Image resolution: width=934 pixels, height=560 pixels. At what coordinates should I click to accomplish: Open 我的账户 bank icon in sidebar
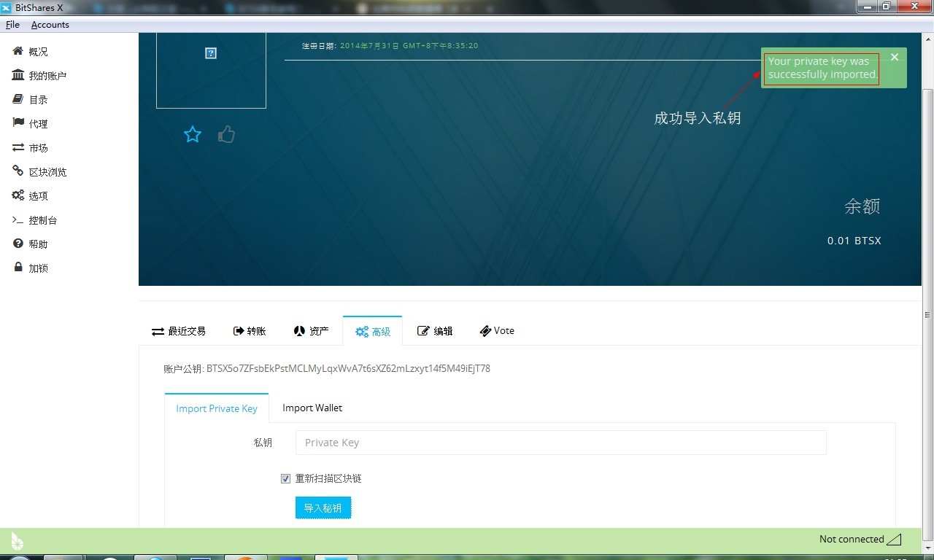18,76
